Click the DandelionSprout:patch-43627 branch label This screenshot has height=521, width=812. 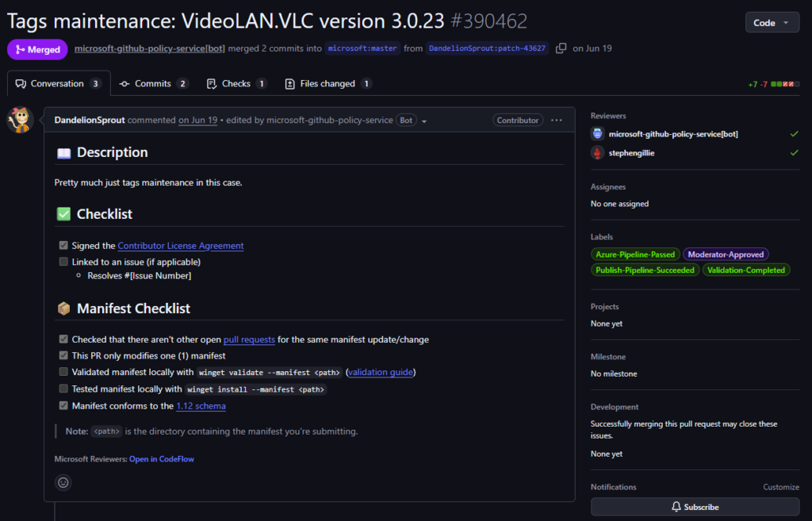tap(488, 48)
